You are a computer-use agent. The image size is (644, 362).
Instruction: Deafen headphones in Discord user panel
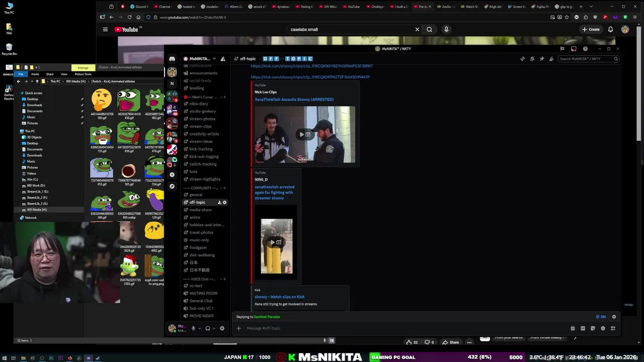[x=207, y=328]
